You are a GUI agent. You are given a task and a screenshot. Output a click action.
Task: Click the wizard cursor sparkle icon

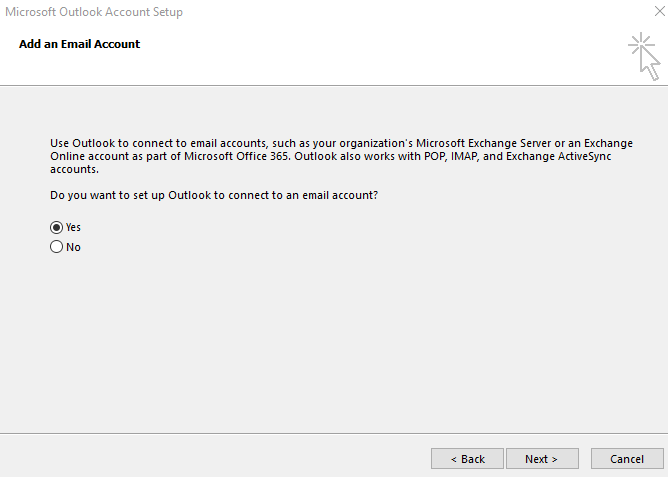tap(644, 56)
